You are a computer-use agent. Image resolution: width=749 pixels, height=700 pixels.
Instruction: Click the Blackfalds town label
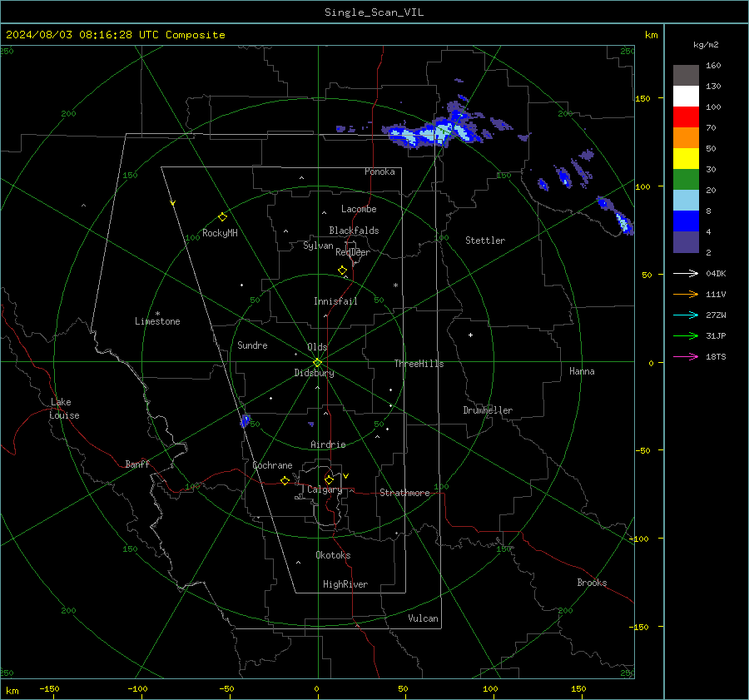pos(354,231)
